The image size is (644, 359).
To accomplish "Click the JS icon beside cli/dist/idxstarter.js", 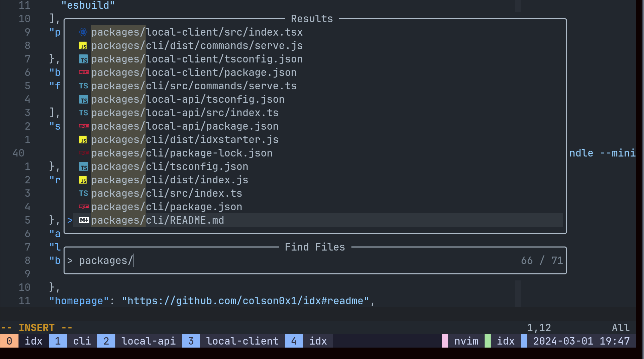I will click(x=83, y=140).
